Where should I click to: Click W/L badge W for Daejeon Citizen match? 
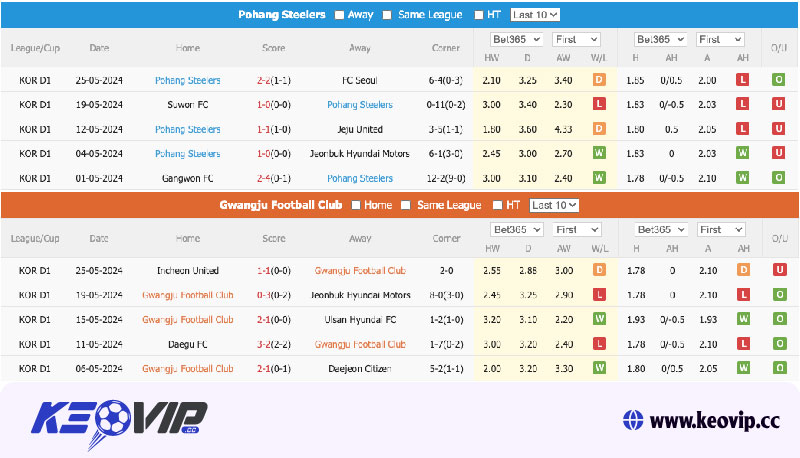(599, 368)
